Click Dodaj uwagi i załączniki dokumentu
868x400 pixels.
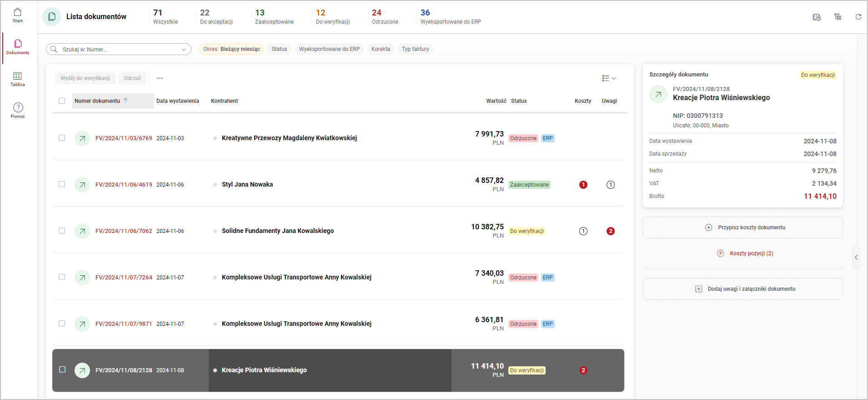[x=743, y=289]
